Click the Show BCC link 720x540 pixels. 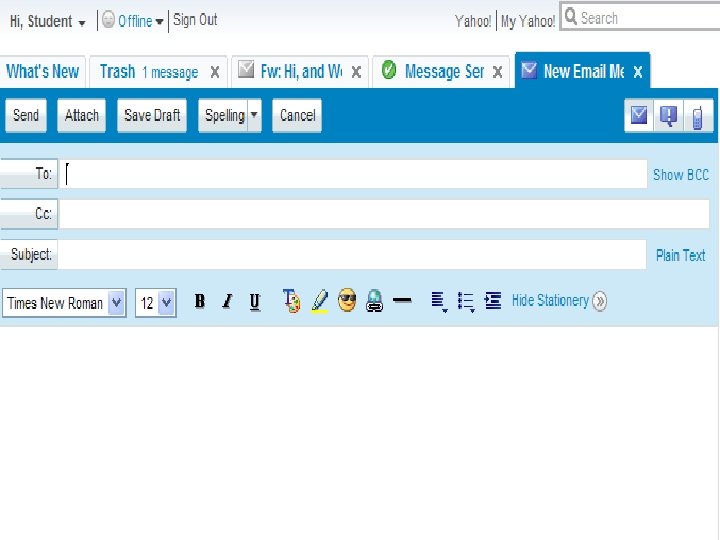click(681, 175)
